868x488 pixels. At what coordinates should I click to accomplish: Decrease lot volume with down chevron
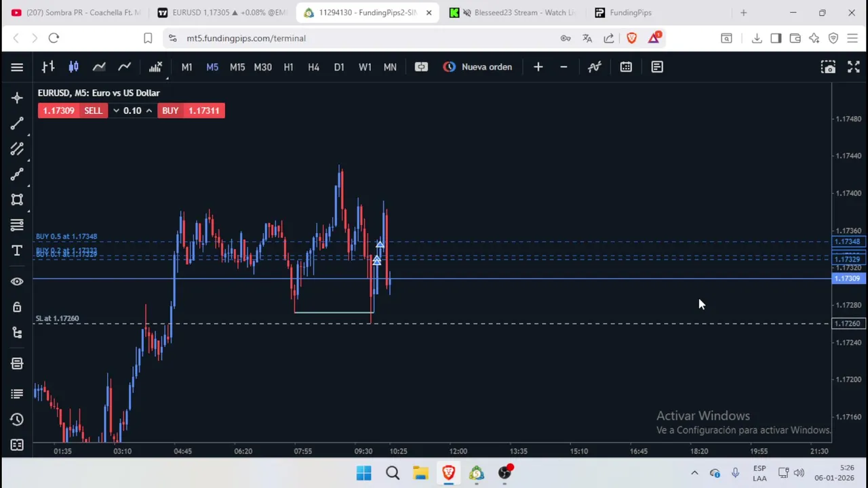pyautogui.click(x=116, y=110)
